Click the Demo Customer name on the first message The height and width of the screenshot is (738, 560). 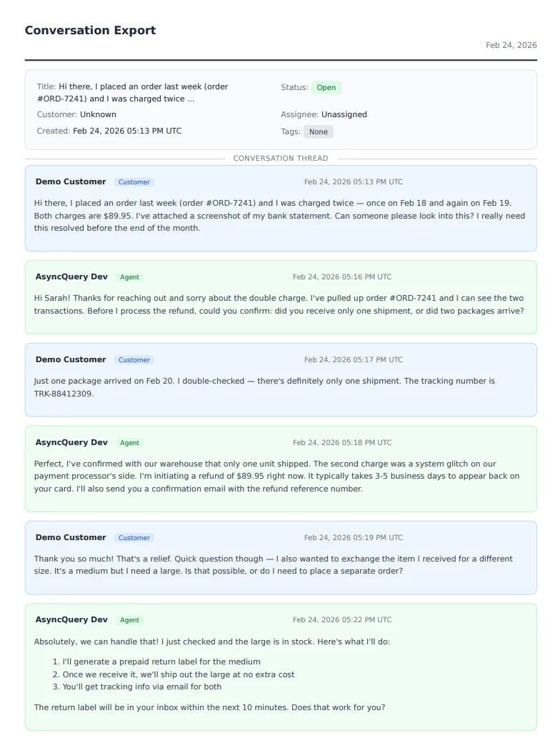[71, 181]
